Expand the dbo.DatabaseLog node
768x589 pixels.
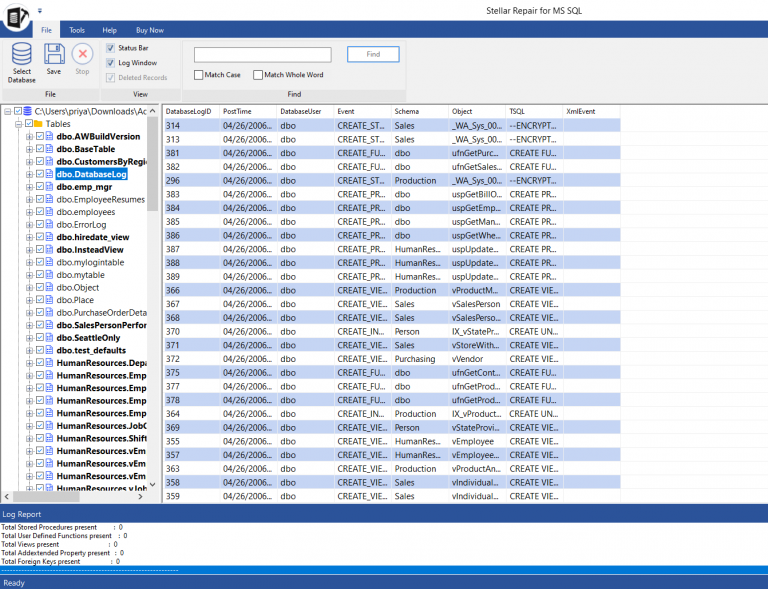point(29,174)
